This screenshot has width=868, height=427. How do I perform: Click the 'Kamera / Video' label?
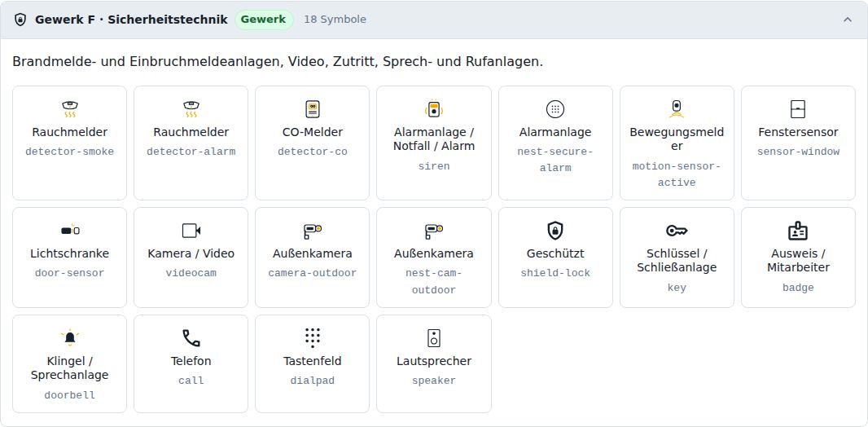point(191,253)
